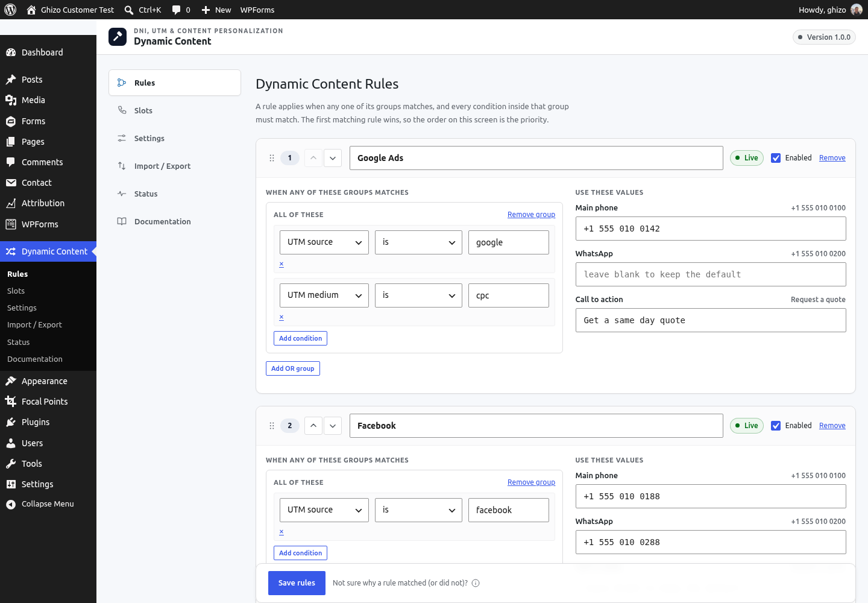Viewport: 868px width, 603px height.
Task: Open the Ghizo Customer Test site link
Action: point(71,10)
